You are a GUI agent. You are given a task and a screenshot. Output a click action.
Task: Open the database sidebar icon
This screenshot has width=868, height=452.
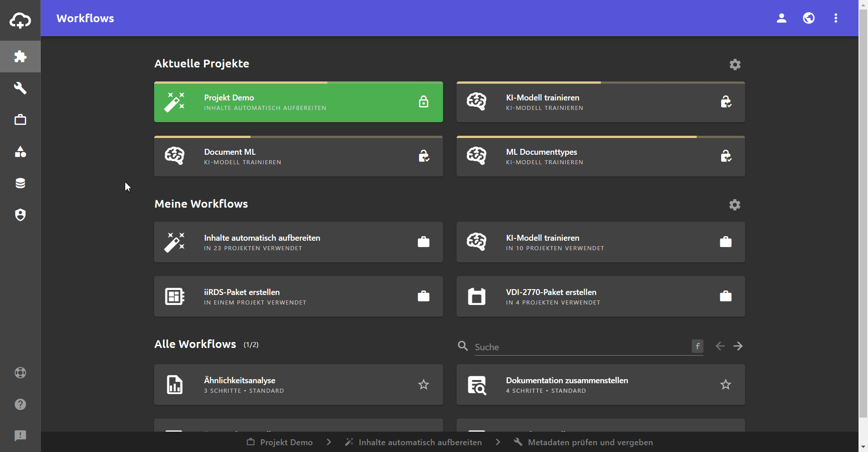[x=20, y=183]
